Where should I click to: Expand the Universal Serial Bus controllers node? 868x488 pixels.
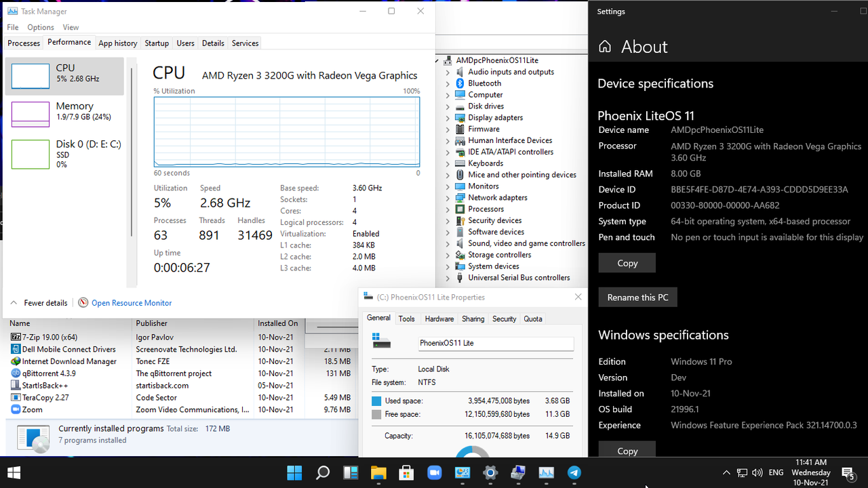pos(448,278)
